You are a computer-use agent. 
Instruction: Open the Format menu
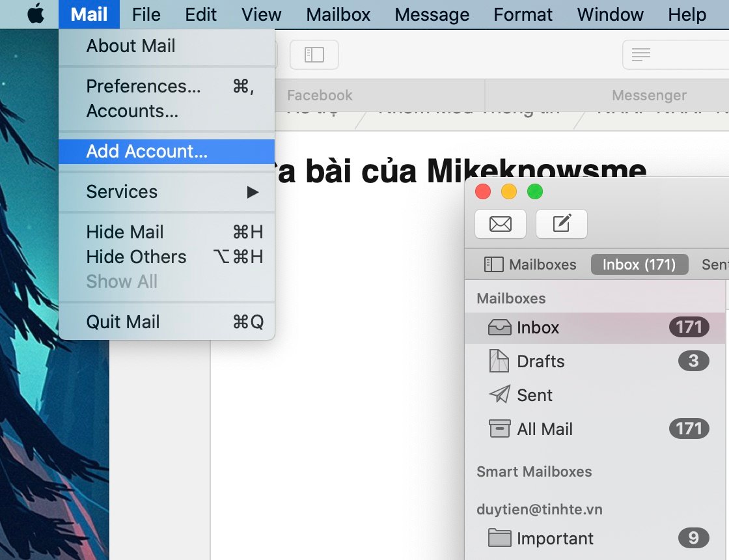pos(523,14)
